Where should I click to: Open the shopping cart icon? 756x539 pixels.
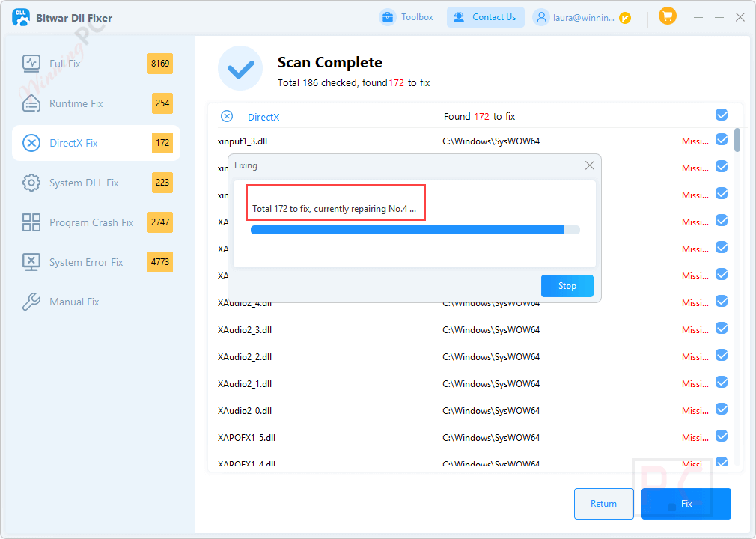(x=667, y=15)
